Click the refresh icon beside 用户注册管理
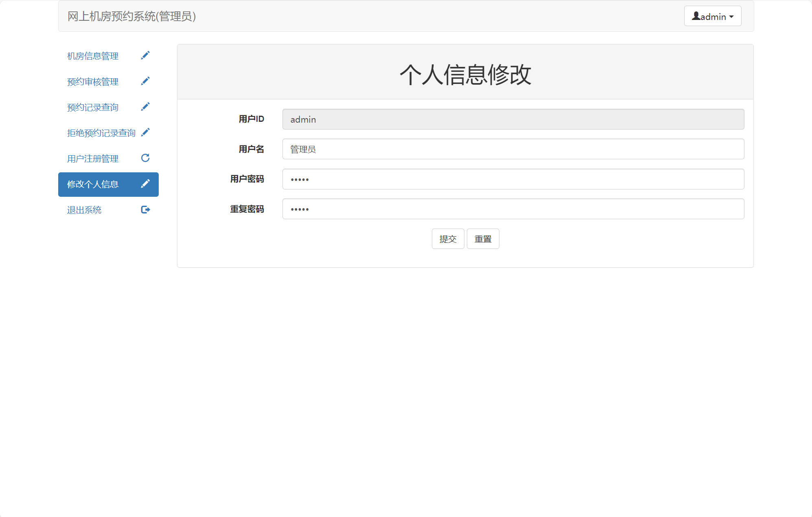Viewport: 812px width, 517px height. coord(145,158)
